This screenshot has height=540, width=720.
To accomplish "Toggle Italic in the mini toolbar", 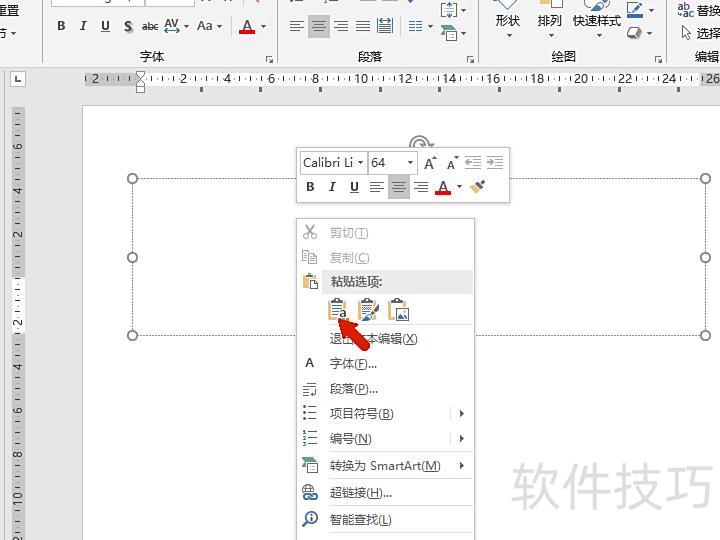I will [x=332, y=186].
